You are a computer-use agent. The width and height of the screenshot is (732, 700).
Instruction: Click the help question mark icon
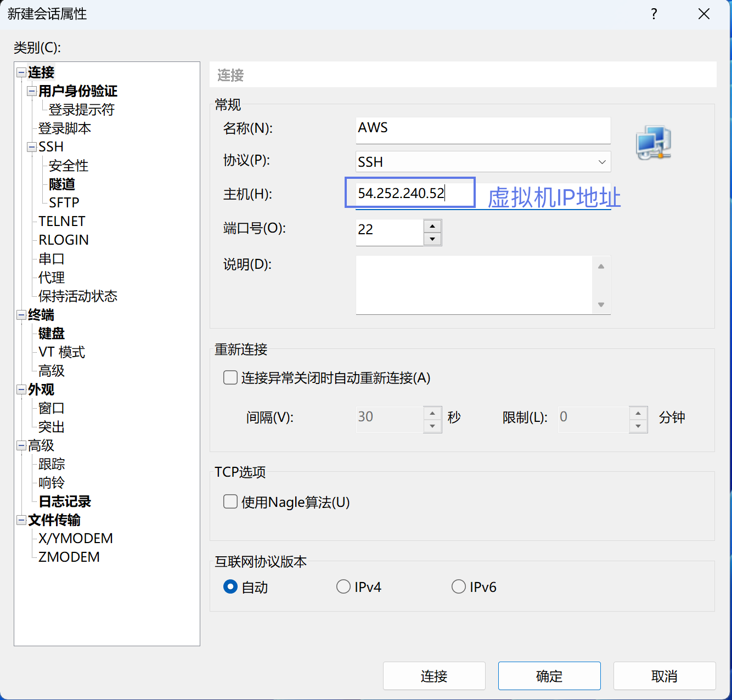point(654,14)
